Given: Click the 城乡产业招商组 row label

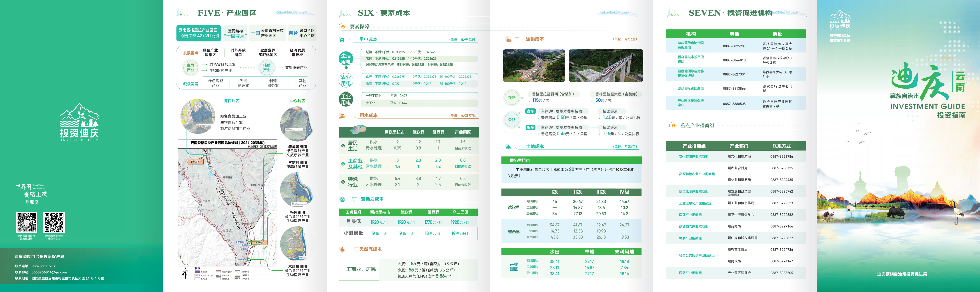Looking at the screenshot, I should click(x=690, y=238).
